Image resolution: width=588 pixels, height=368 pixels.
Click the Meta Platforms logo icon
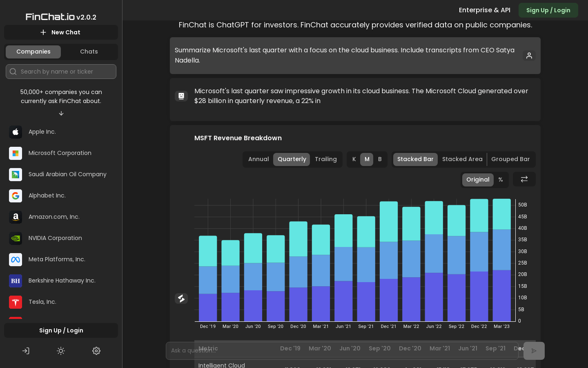coord(16,260)
